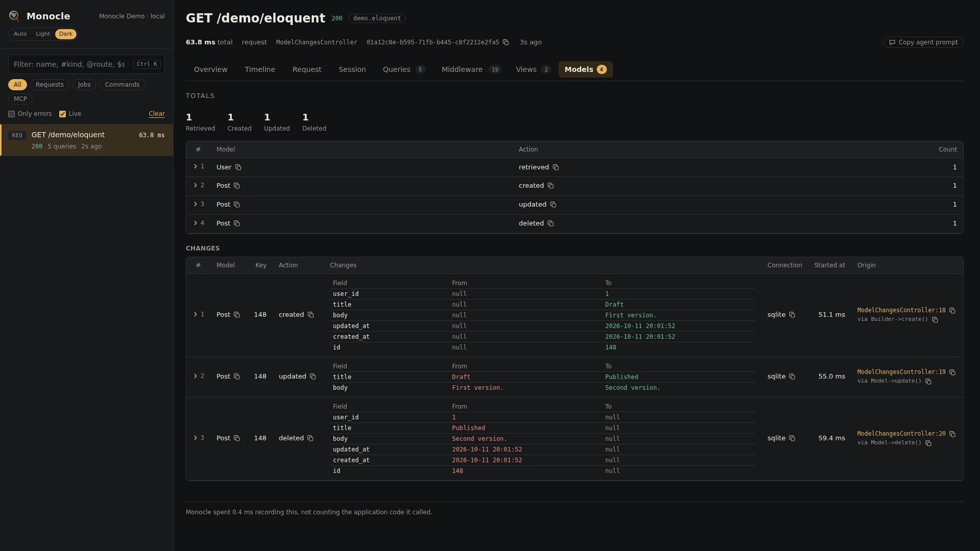Filter list by MCP
The height and width of the screenshot is (551, 980).
pyautogui.click(x=20, y=99)
